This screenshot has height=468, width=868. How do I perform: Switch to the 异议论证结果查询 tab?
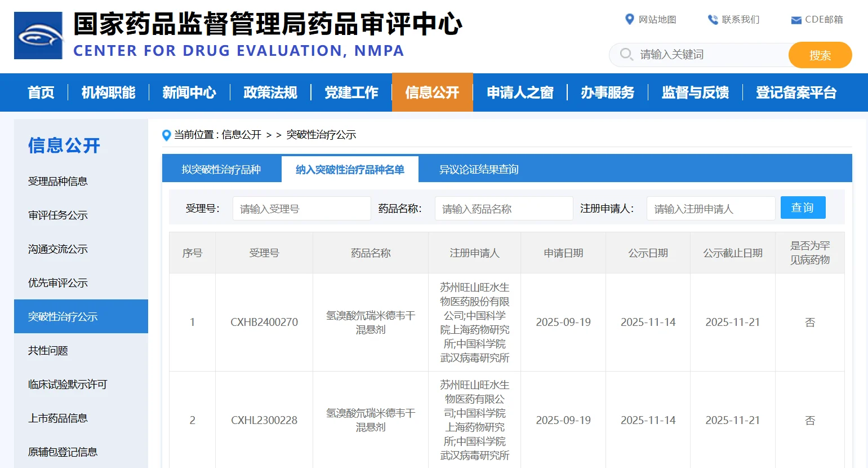(479, 169)
